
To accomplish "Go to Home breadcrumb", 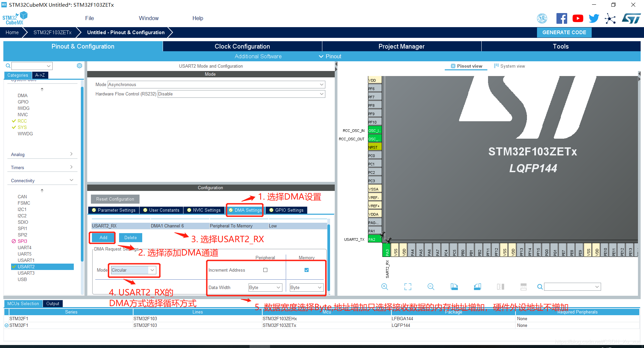I will coord(12,32).
